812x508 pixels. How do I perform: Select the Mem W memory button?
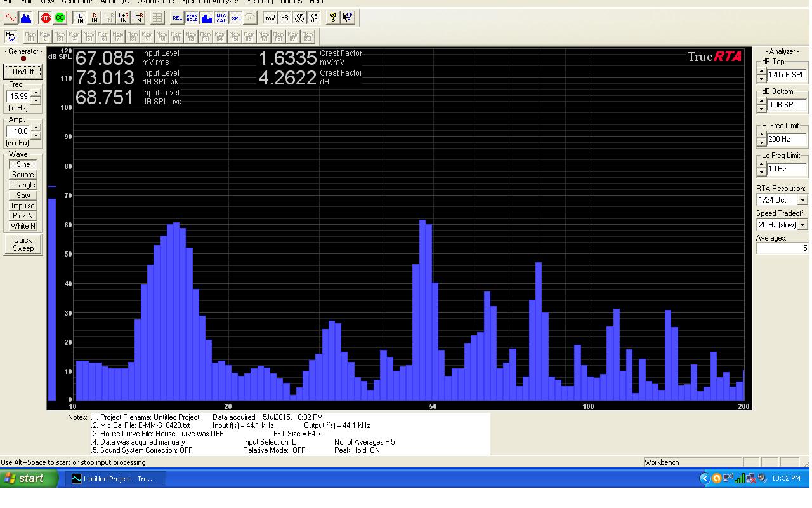click(11, 36)
